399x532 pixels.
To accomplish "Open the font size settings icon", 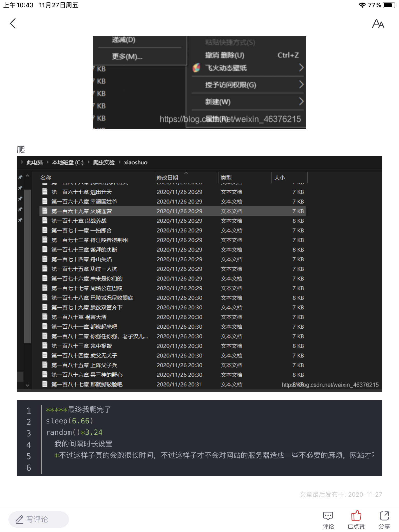I will 378,23.
